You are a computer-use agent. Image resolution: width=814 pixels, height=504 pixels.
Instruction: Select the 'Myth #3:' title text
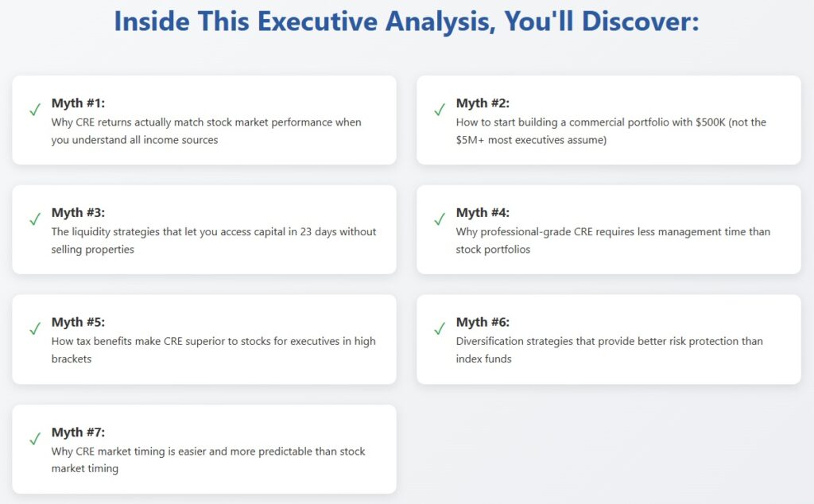(x=78, y=212)
